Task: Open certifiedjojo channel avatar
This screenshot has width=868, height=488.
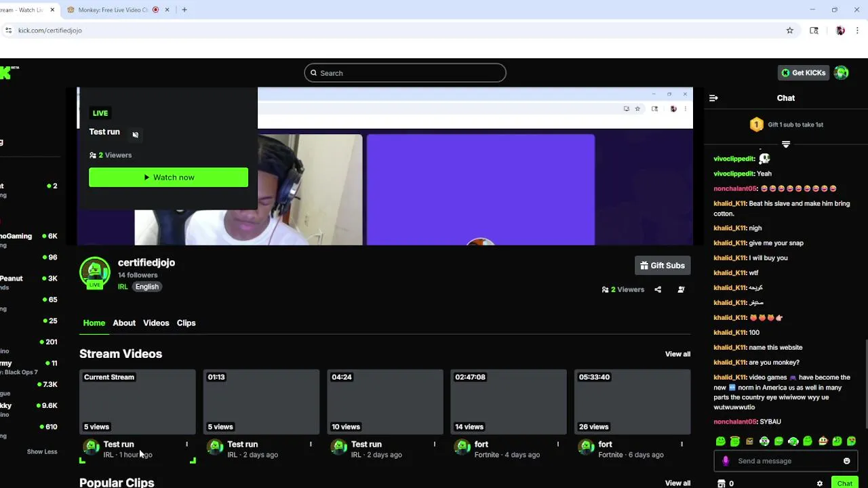Action: click(95, 272)
